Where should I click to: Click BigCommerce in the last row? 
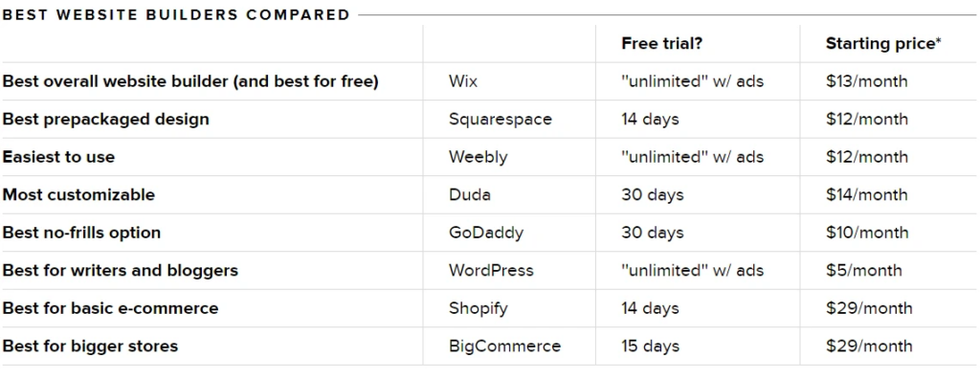(504, 346)
